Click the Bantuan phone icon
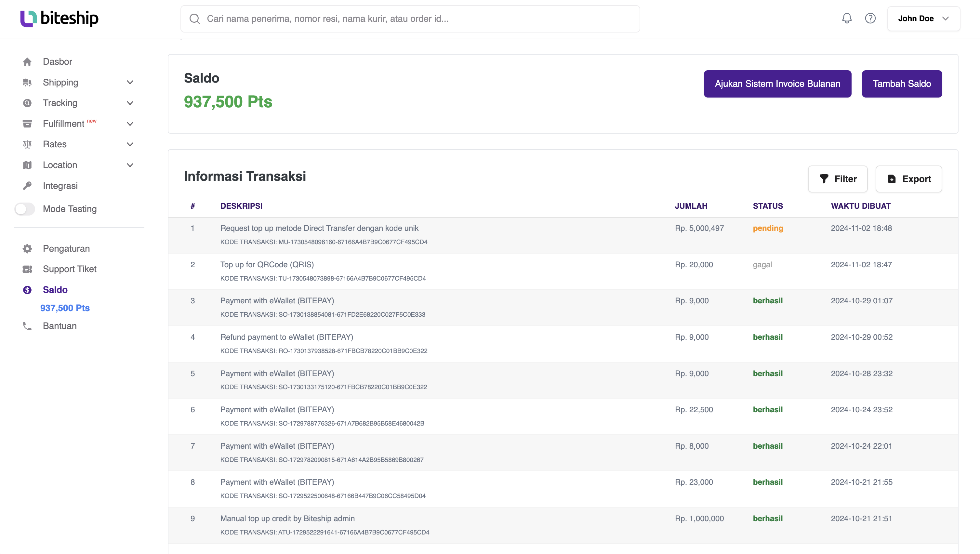Screen dimensions: 980x554 pyautogui.click(x=27, y=326)
